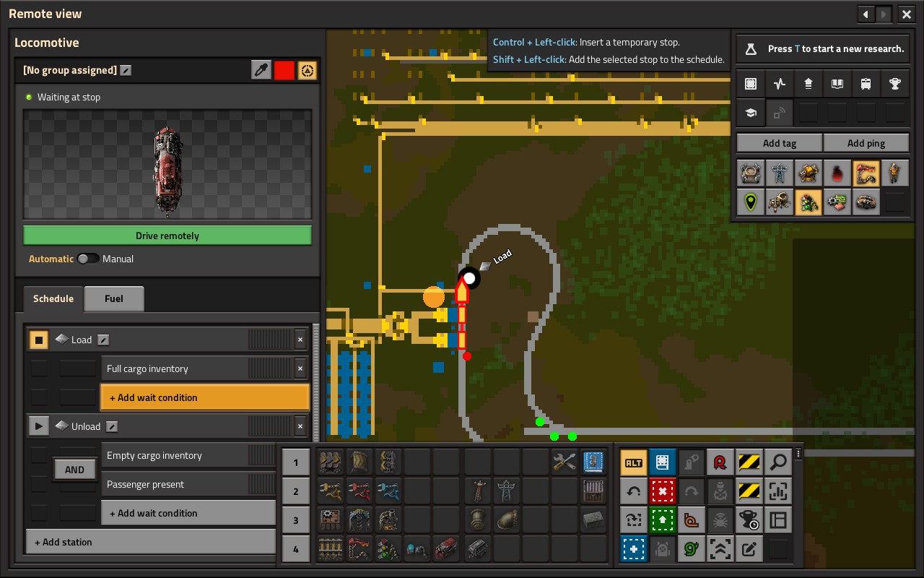Image resolution: width=924 pixels, height=578 pixels.
Task: Open the production statistics graph icon
Action: click(x=780, y=85)
